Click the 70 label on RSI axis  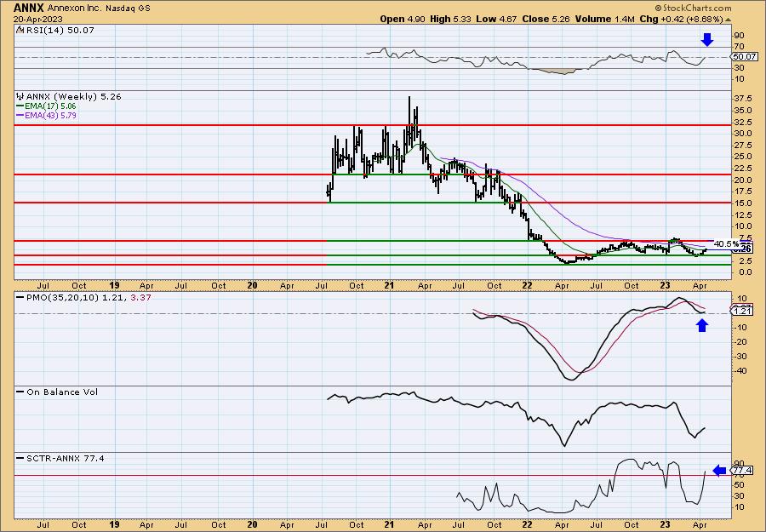pyautogui.click(x=739, y=47)
